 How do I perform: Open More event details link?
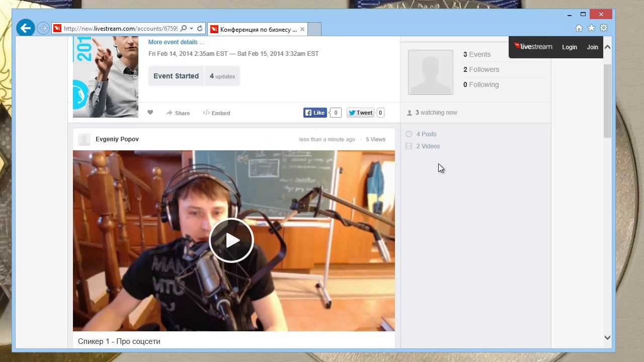point(176,42)
